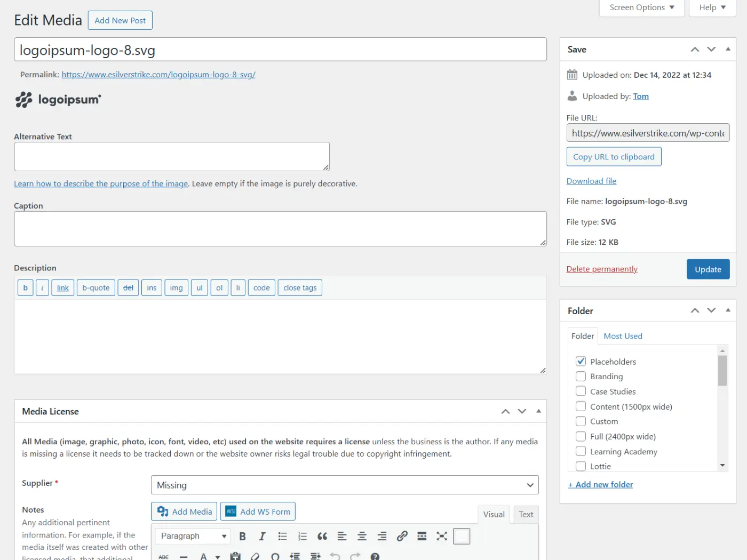Move the Save panel down
Screen dimensions: 747x560
coord(711,49)
